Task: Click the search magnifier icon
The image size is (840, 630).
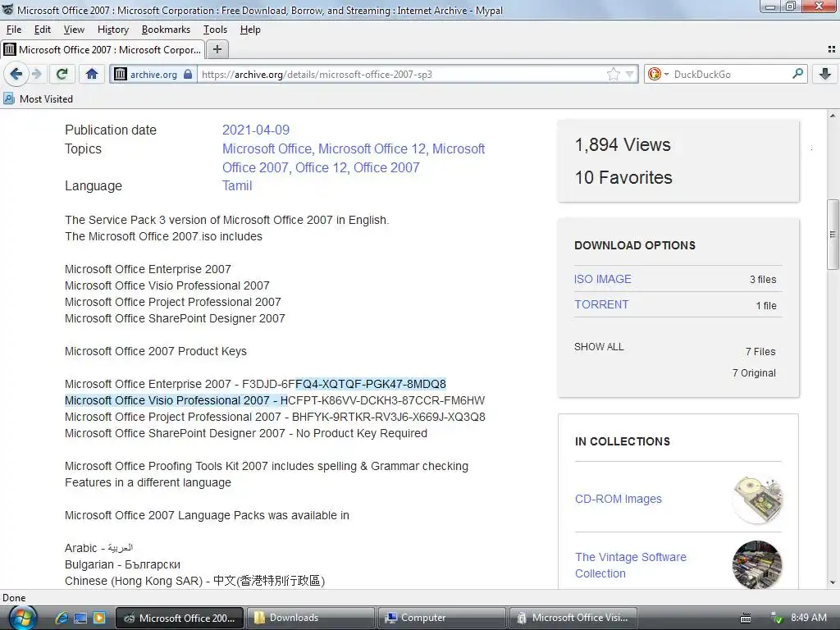Action: pos(797,74)
